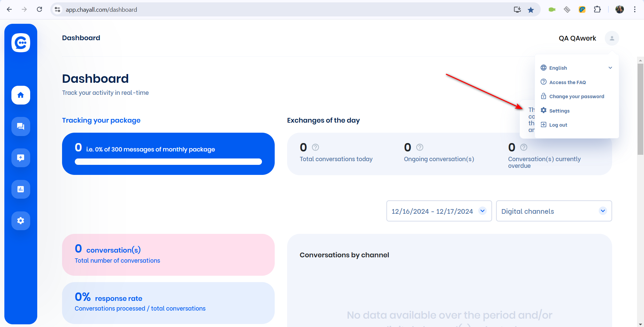Open the date range 12/16/2024 - 12/17/2024 dropdown

coord(439,211)
